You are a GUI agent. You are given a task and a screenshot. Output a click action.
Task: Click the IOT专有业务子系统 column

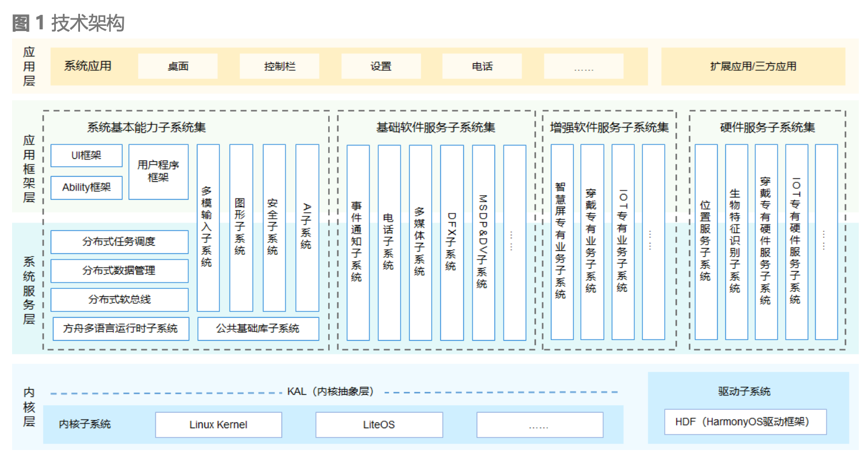[x=623, y=242]
